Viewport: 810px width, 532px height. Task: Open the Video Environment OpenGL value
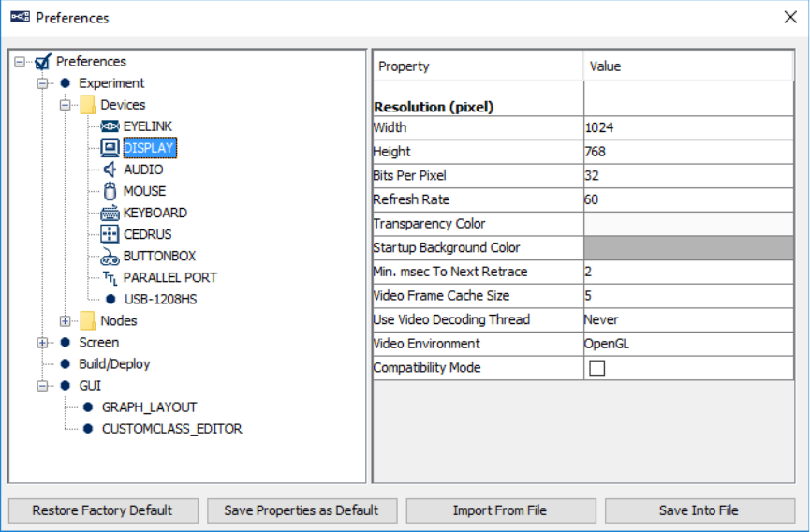click(688, 344)
